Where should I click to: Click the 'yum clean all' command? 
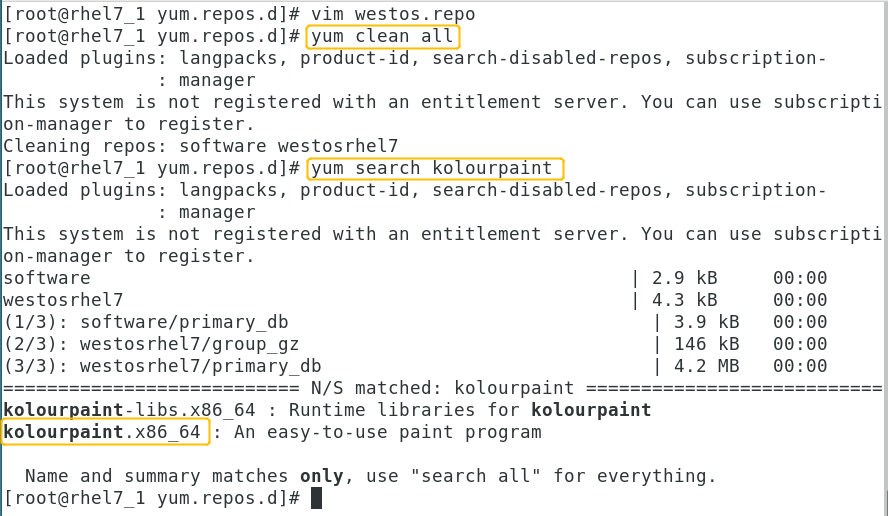click(382, 36)
